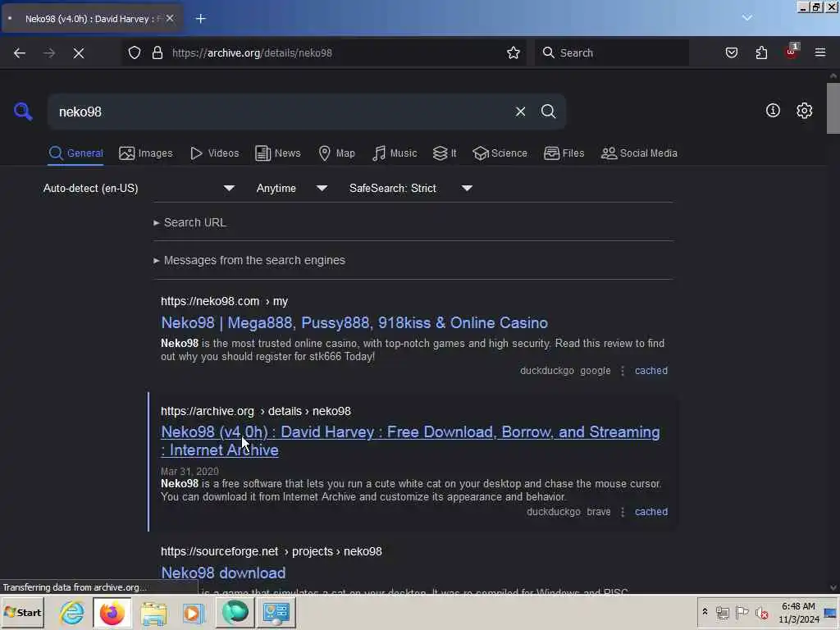The width and height of the screenshot is (840, 630).
Task: Open the Firefox hamburger application menu
Action: (x=820, y=52)
